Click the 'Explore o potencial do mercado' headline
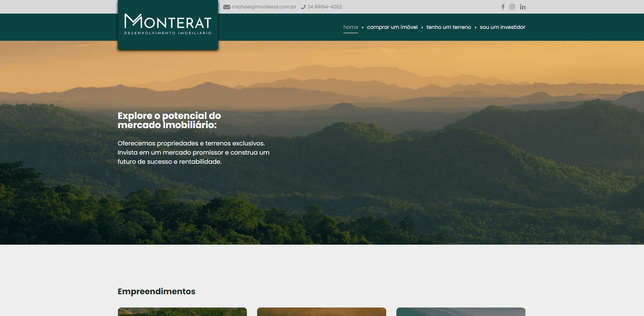The height and width of the screenshot is (316, 644). coord(169,120)
